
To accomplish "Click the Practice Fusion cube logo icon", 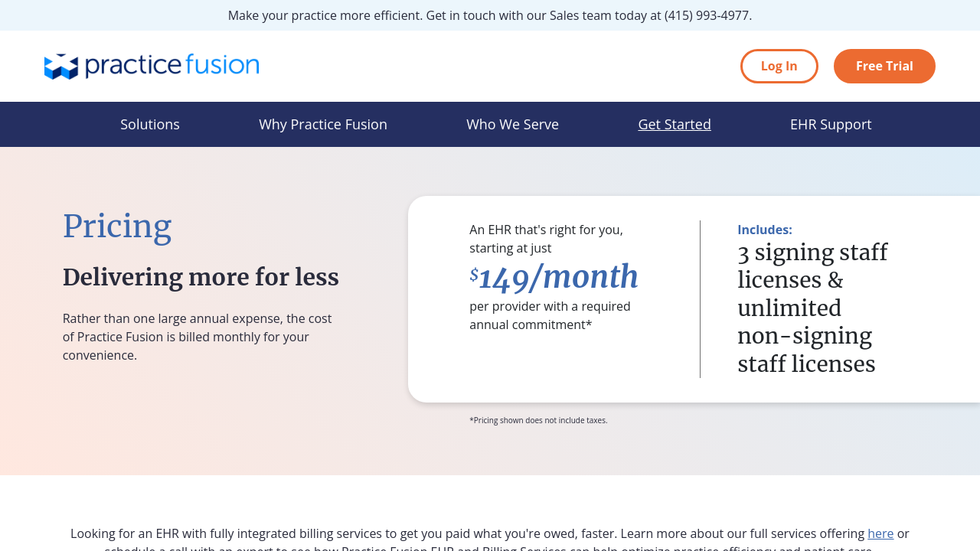I will click(x=61, y=67).
